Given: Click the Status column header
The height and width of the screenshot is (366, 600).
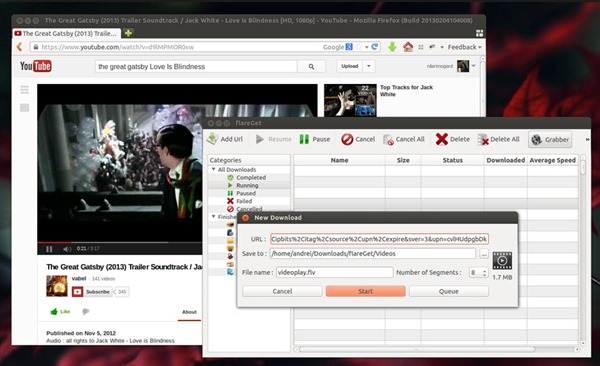Looking at the screenshot, I should (x=452, y=160).
